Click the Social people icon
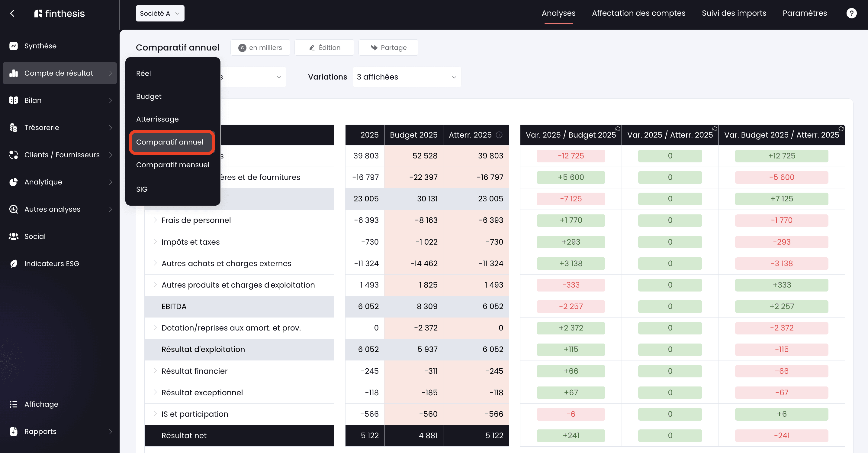Image resolution: width=868 pixels, height=453 pixels. click(14, 236)
